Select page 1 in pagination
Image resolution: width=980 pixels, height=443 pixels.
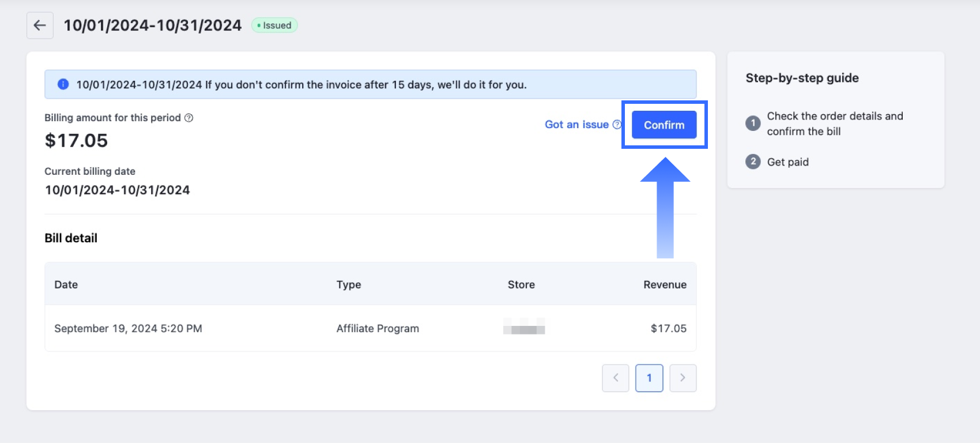point(649,378)
